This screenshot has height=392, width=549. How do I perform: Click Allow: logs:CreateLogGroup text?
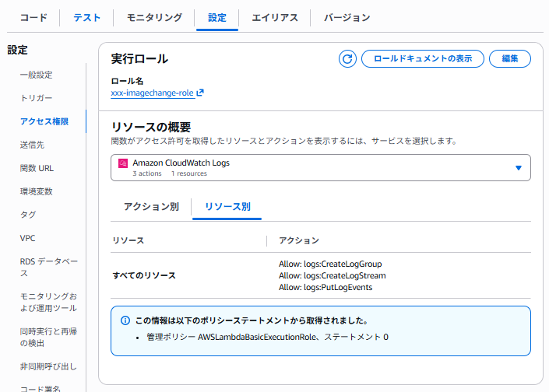point(330,264)
